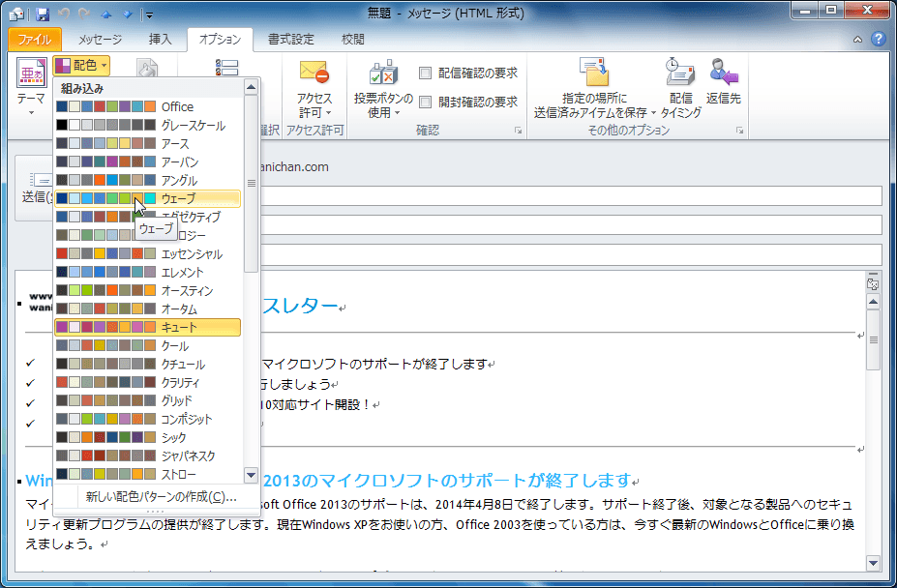The image size is (897, 588).
Task: Choose the シック color scheme
Action: (148, 437)
